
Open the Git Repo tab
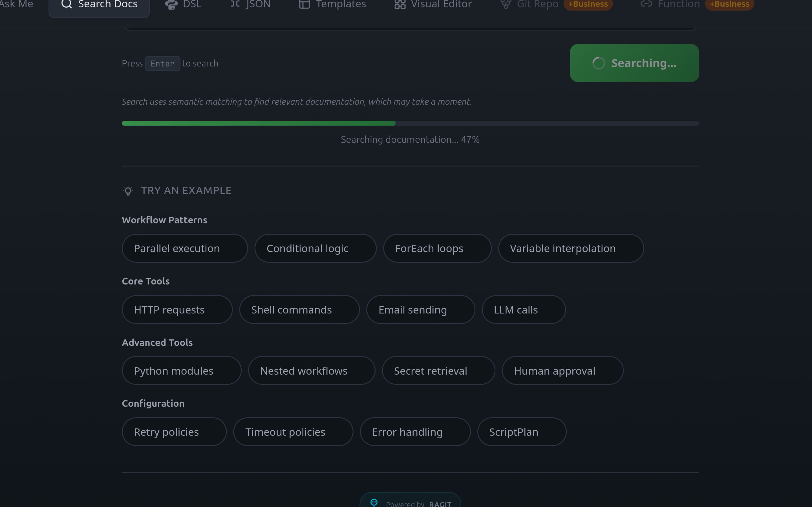pos(537,4)
